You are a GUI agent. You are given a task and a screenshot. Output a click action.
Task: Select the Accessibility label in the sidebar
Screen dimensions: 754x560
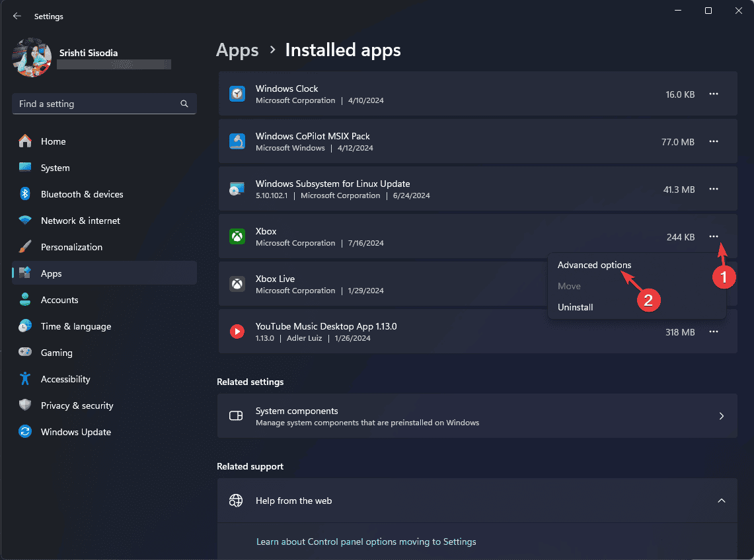tap(65, 379)
